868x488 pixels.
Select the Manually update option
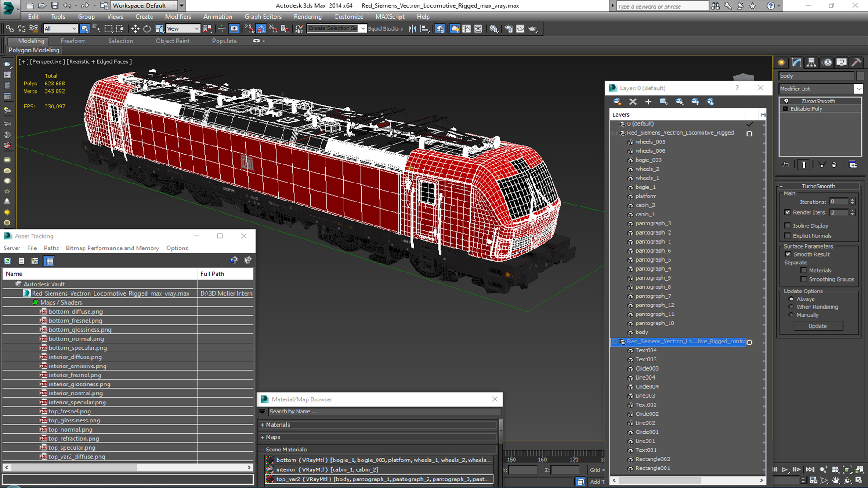791,315
